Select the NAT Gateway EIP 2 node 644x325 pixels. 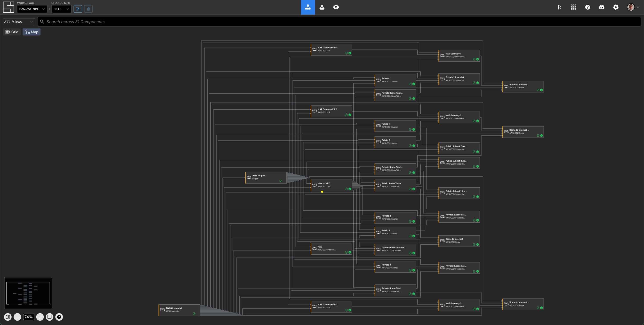[331, 112]
